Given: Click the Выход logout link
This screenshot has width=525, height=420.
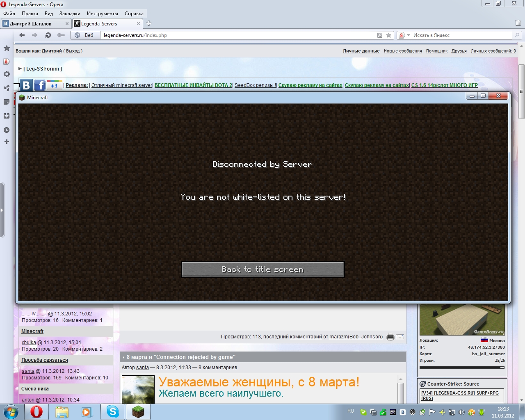Looking at the screenshot, I should [x=73, y=51].
